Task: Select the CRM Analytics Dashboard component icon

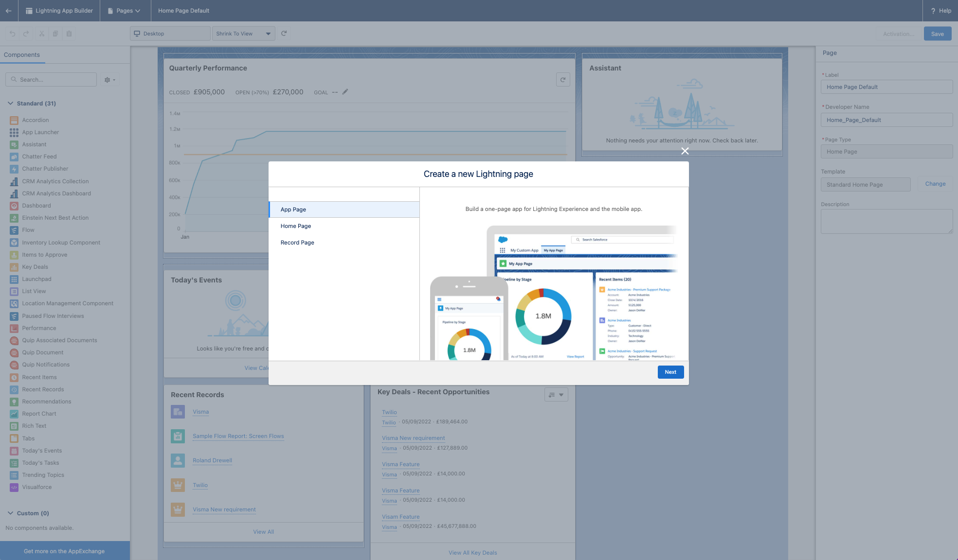Action: 14,193
